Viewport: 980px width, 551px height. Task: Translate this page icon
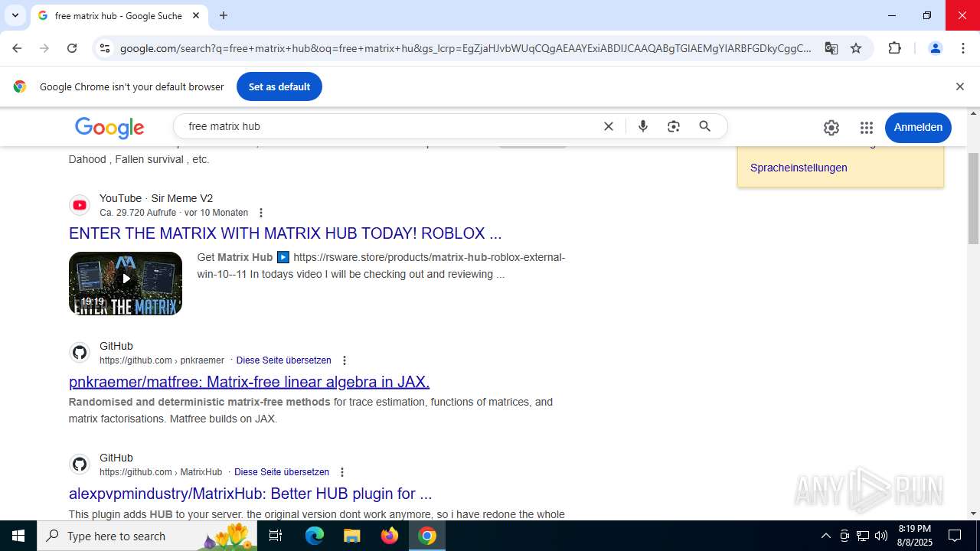point(831,48)
